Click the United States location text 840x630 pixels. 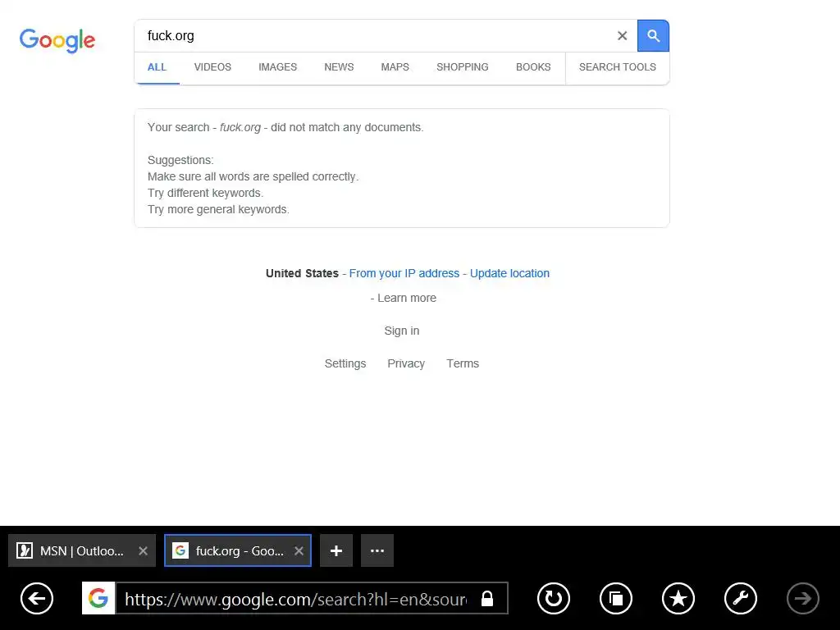point(302,273)
